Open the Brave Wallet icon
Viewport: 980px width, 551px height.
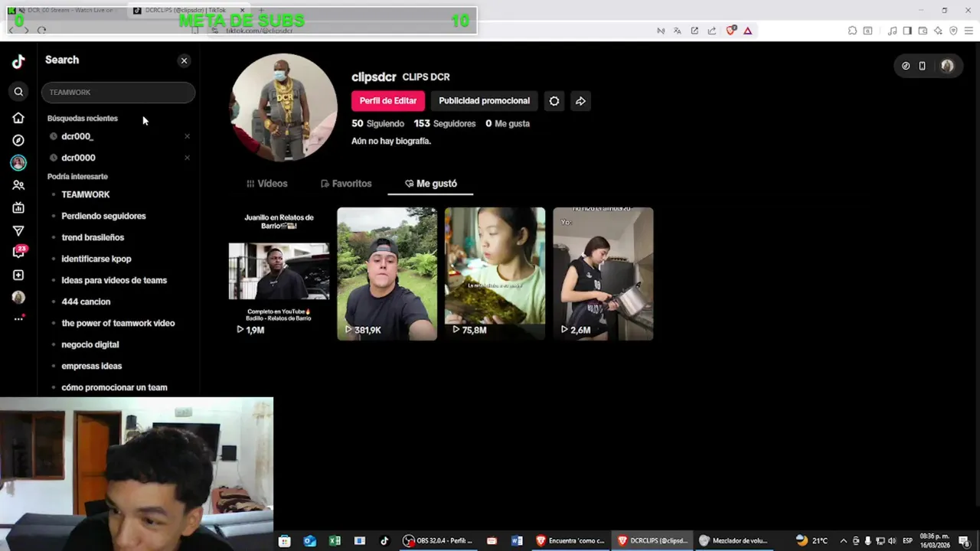coord(923,31)
